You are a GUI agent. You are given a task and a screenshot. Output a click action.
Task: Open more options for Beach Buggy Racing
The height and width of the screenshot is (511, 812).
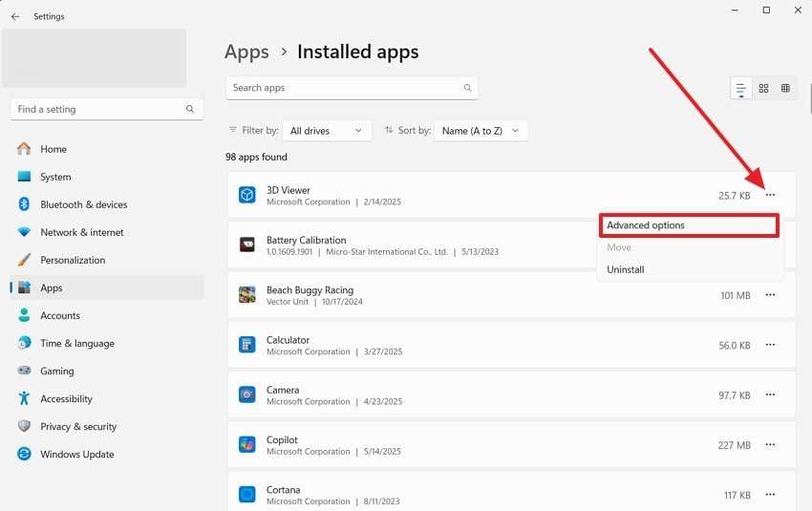(x=771, y=295)
